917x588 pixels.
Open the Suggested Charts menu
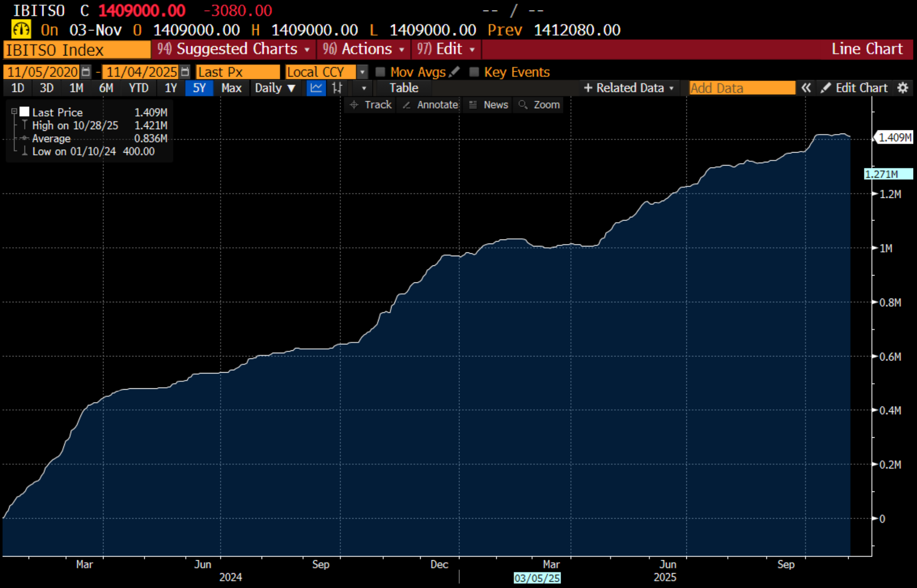[233, 49]
